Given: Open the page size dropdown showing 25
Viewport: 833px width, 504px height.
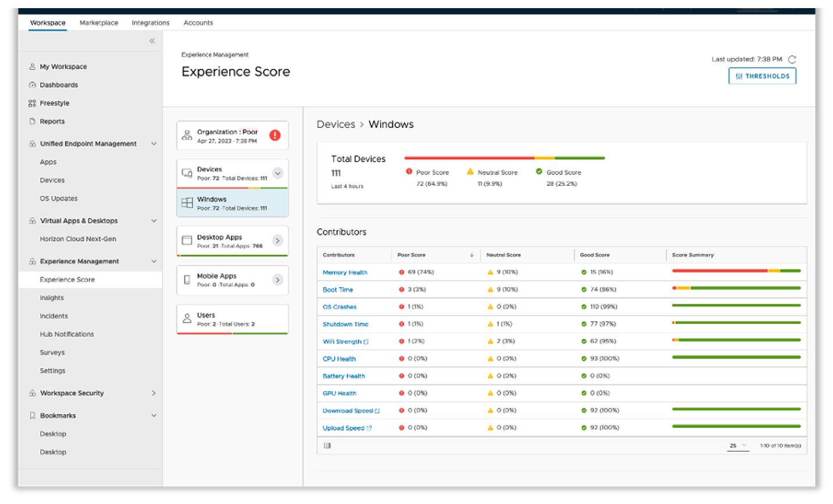Looking at the screenshot, I should [x=738, y=446].
